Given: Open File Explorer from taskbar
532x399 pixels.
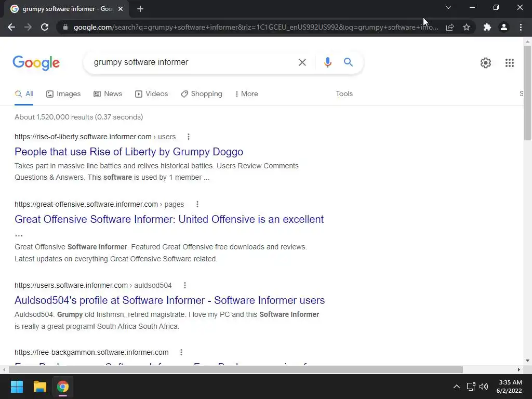Looking at the screenshot, I should point(39,387).
